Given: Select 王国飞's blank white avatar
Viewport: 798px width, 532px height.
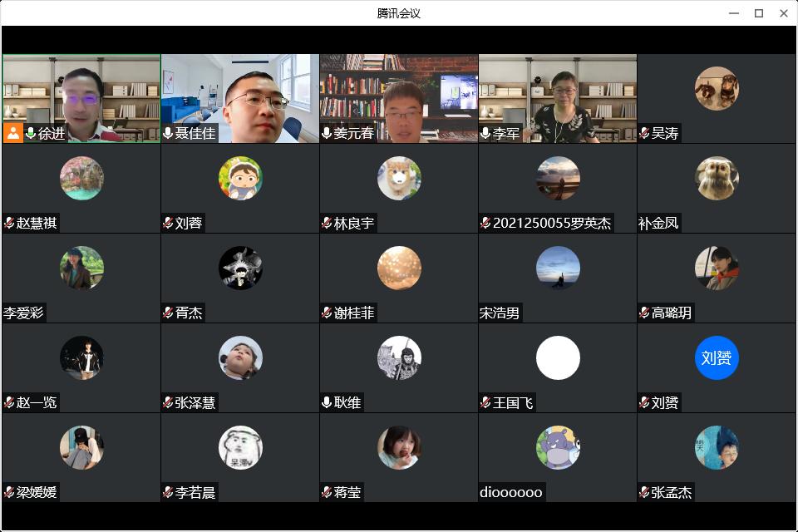Looking at the screenshot, I should click(x=558, y=357).
